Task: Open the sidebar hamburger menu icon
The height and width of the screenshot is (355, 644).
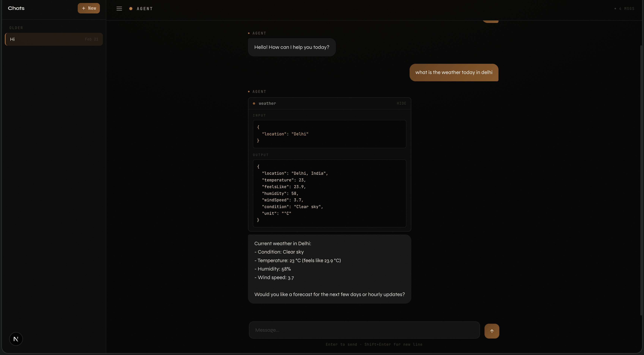Action: point(119,8)
